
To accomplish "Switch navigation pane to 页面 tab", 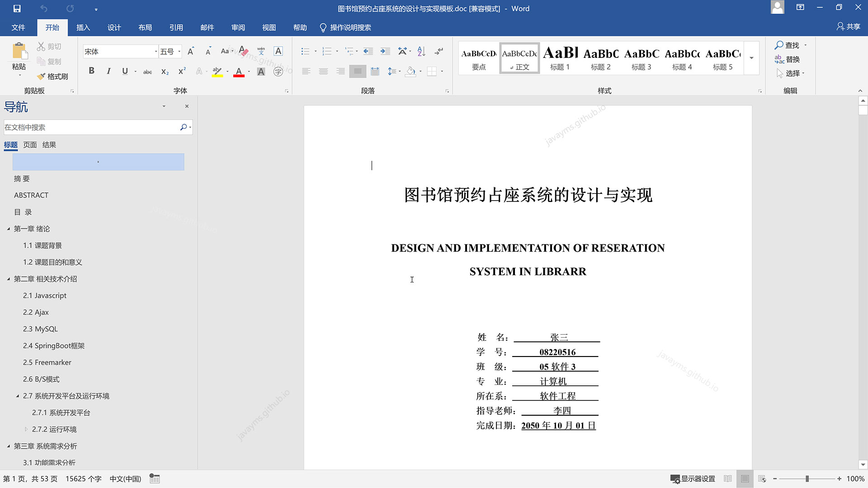I will pyautogui.click(x=30, y=145).
